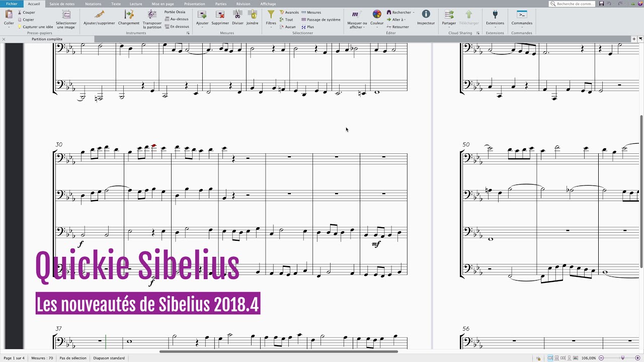The width and height of the screenshot is (644, 362).
Task: Click the Changement instrument icon
Action: 128,15
